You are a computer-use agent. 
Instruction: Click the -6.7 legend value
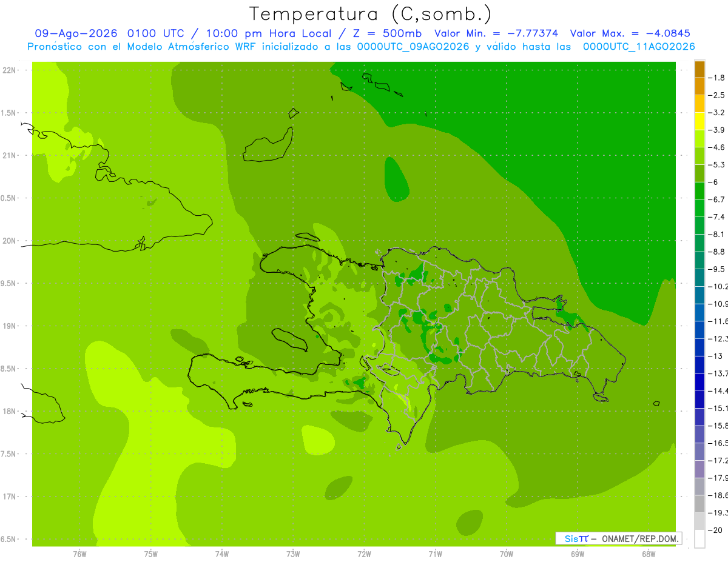pyautogui.click(x=716, y=199)
